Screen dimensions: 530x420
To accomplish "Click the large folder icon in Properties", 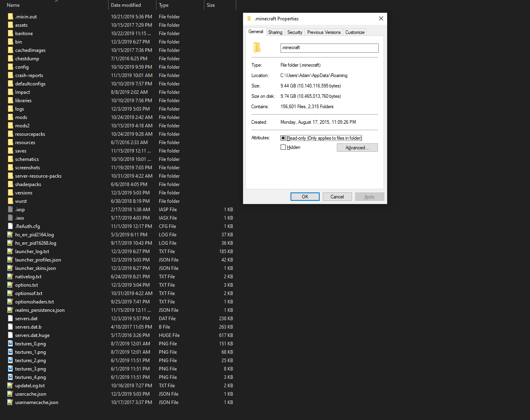I will [x=257, y=48].
